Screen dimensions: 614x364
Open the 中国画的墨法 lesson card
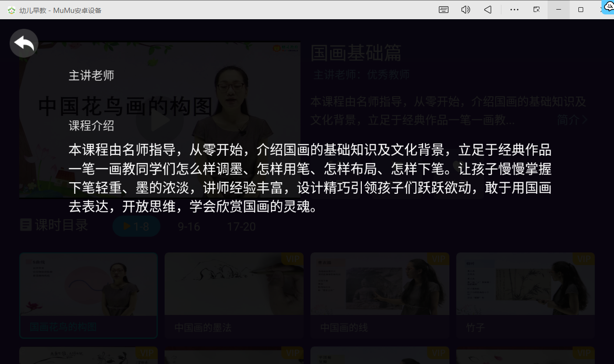pyautogui.click(x=234, y=295)
